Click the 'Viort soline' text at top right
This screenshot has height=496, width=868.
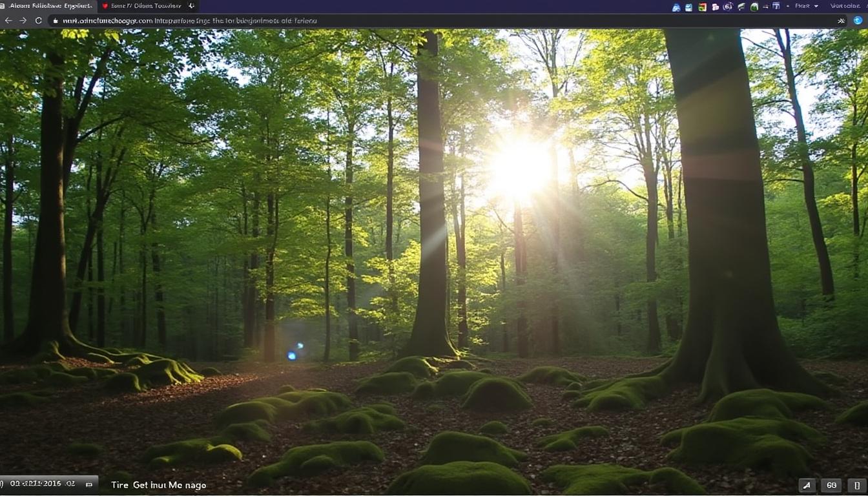(x=845, y=6)
